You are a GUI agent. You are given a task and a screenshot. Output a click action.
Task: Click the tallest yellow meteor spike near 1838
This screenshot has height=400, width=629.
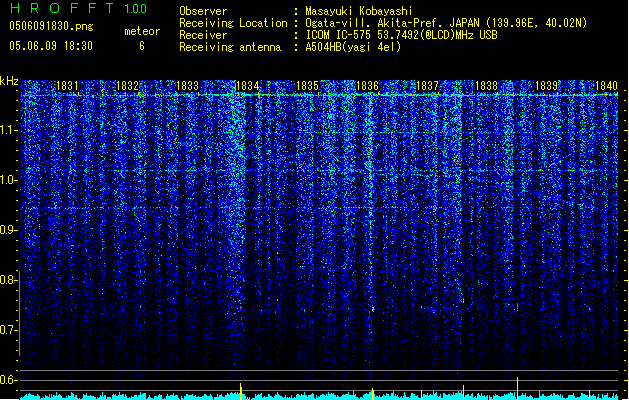coord(517,388)
